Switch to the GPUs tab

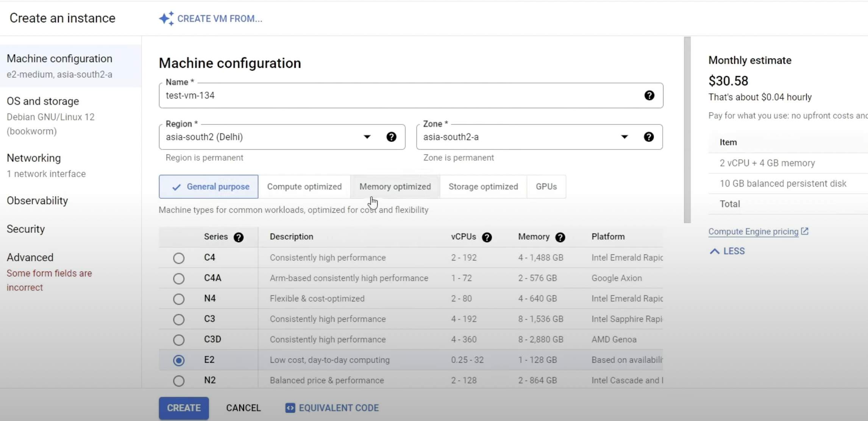tap(546, 187)
